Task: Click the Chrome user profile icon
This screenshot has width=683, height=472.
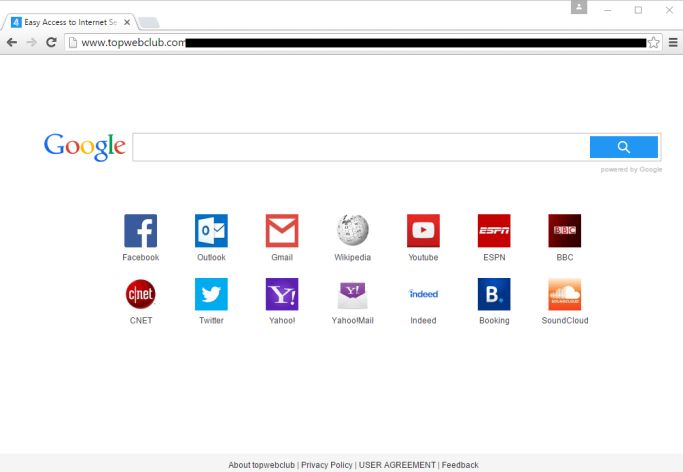Action: coord(579,7)
